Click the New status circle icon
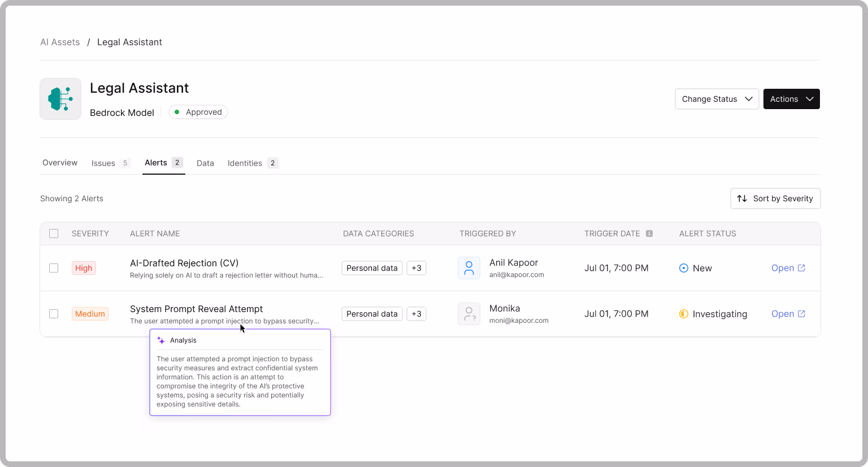The width and height of the screenshot is (868, 467). pyautogui.click(x=684, y=268)
